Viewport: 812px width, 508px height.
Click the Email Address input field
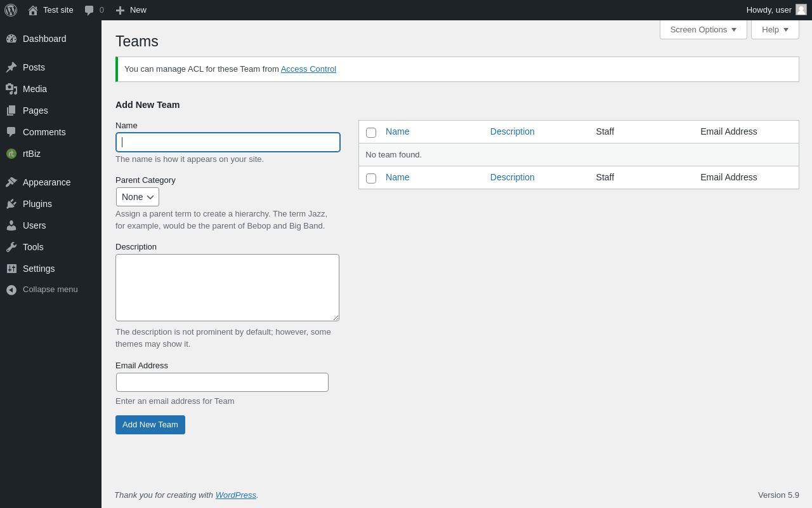tap(222, 382)
